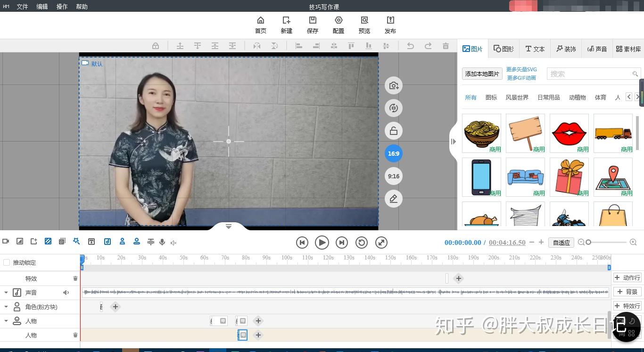Mute the 声音 track speaker toggle
This screenshot has height=352, width=644.
[x=66, y=293]
